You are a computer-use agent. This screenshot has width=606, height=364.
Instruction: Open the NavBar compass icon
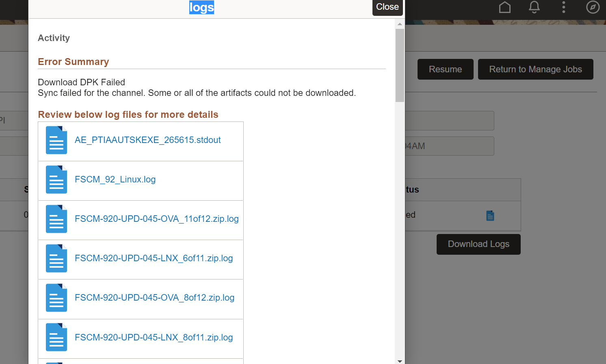click(x=593, y=7)
